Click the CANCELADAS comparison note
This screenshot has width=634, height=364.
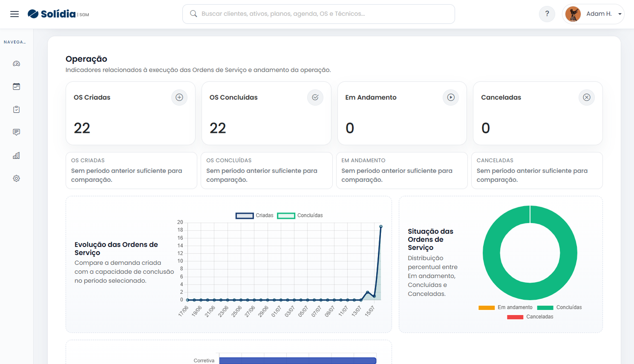(x=537, y=170)
